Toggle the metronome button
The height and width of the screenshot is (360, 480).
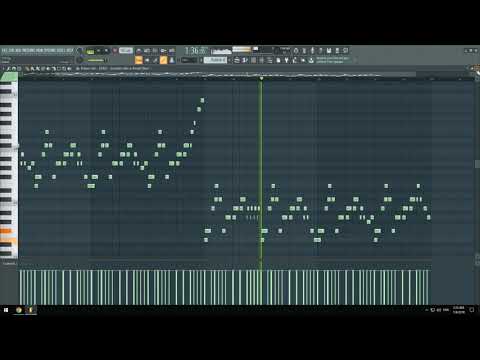(139, 51)
